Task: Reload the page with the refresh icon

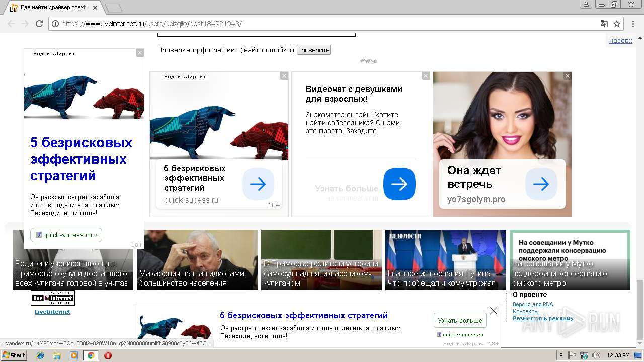Action: 39,24
